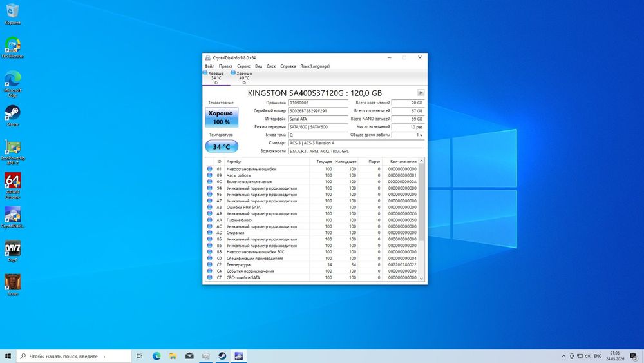Click raw value 0000000000C6 in row A9
Viewport: 644px width, 363px height.
[402, 214]
